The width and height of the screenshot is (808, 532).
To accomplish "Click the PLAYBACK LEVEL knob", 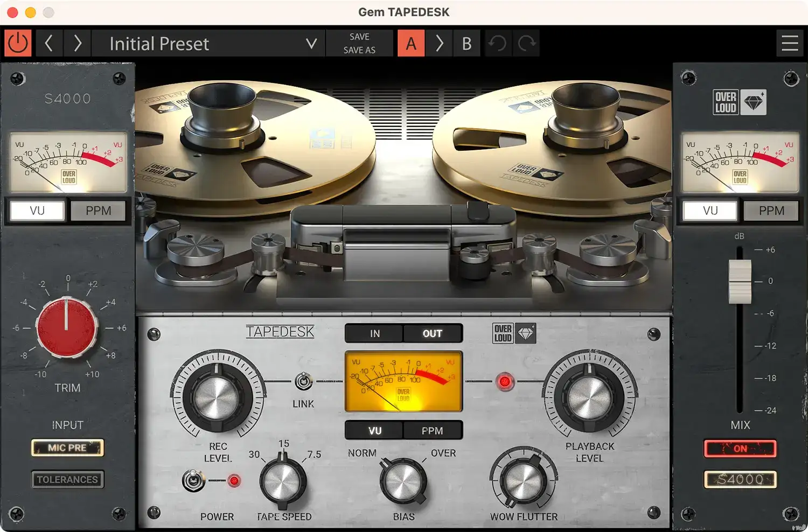I will pos(589,397).
